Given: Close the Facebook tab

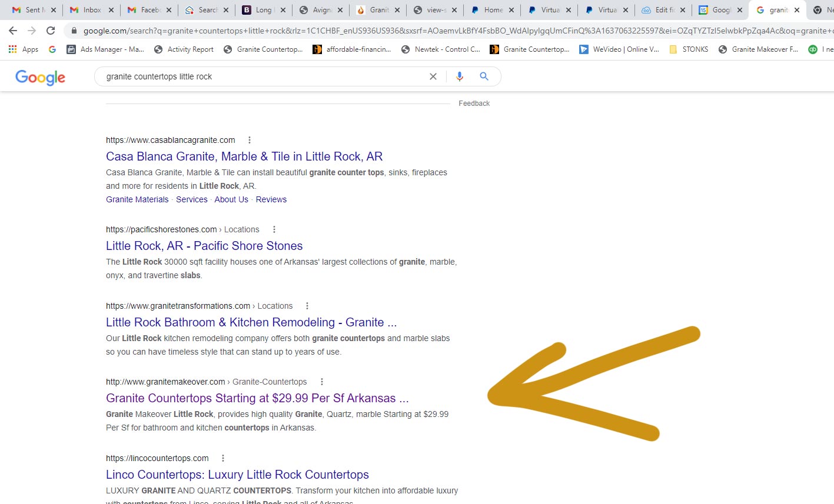Looking at the screenshot, I should click(168, 10).
